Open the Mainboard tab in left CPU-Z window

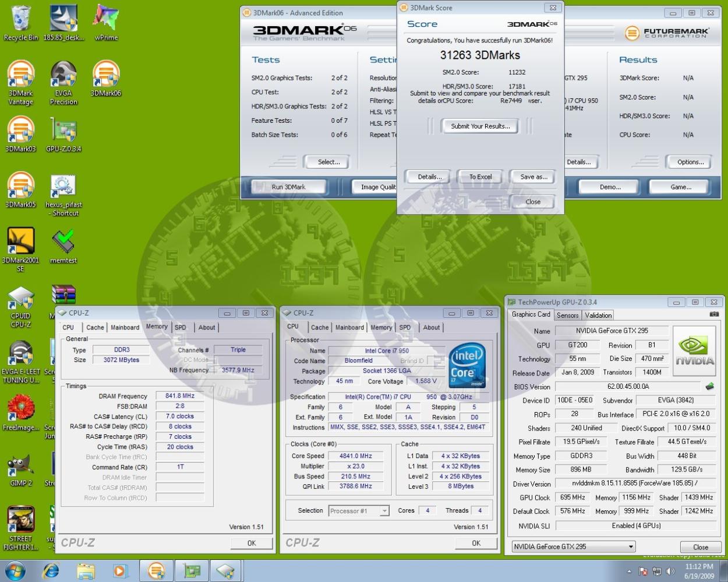coord(125,328)
